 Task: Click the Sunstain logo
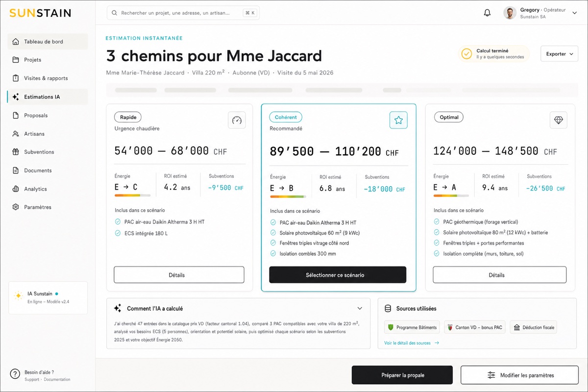click(x=40, y=13)
